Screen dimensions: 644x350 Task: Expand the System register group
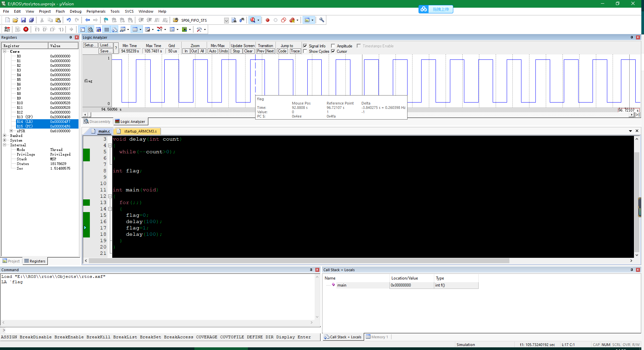click(x=5, y=140)
